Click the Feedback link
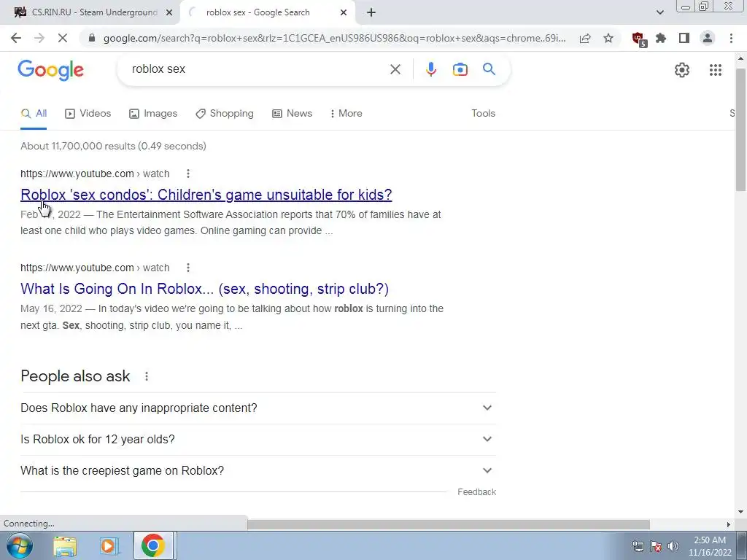 pyautogui.click(x=476, y=492)
